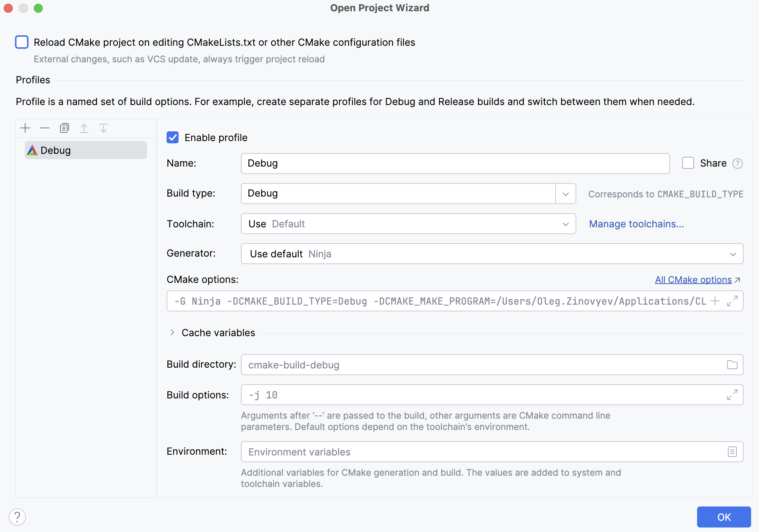This screenshot has width=759, height=532.
Task: Open the Generator dropdown
Action: coord(734,254)
